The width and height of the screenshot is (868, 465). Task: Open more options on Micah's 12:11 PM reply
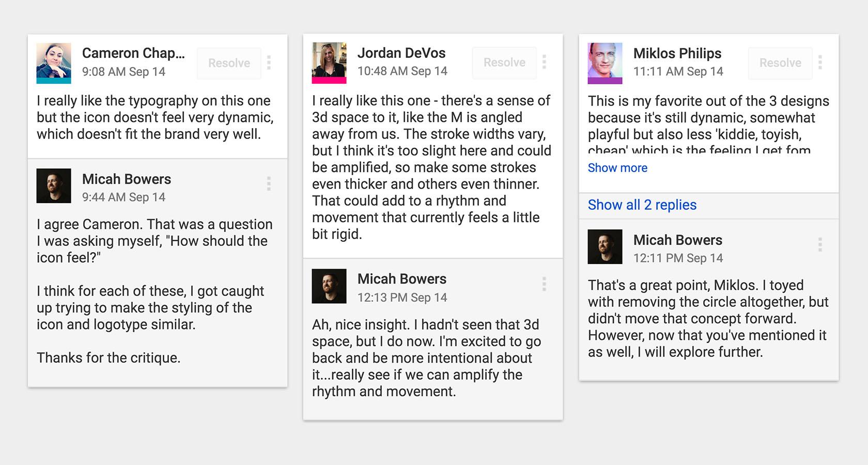(x=820, y=245)
